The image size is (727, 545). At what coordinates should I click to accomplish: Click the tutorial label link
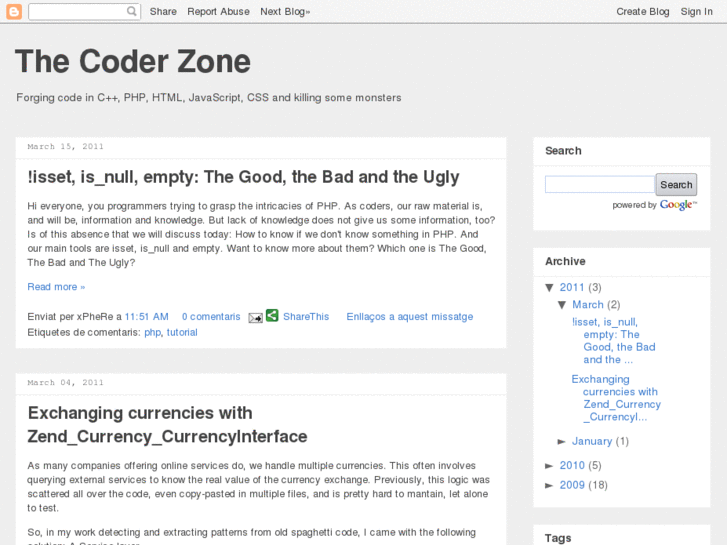pyautogui.click(x=182, y=333)
